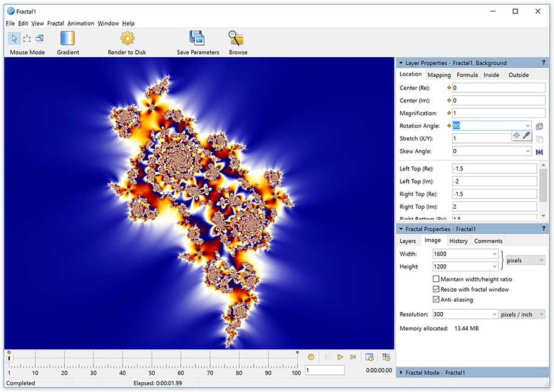
Task: Open the Comments tab
Action: point(488,241)
